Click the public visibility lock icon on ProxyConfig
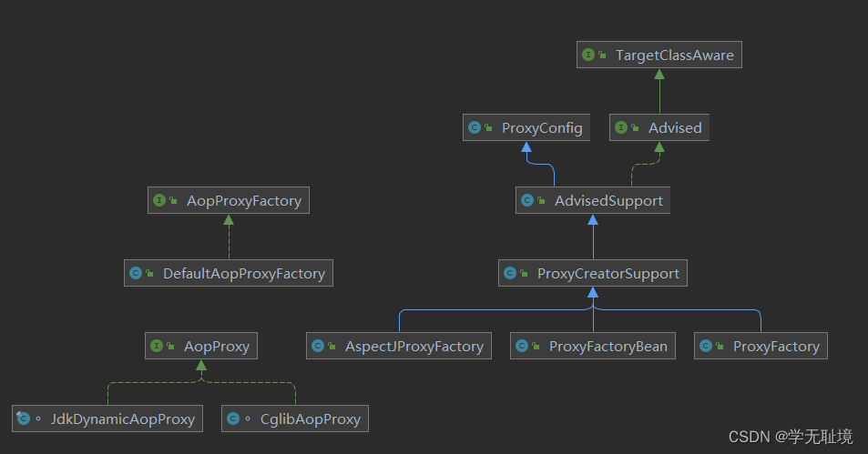This screenshot has width=868, height=454. tap(488, 127)
